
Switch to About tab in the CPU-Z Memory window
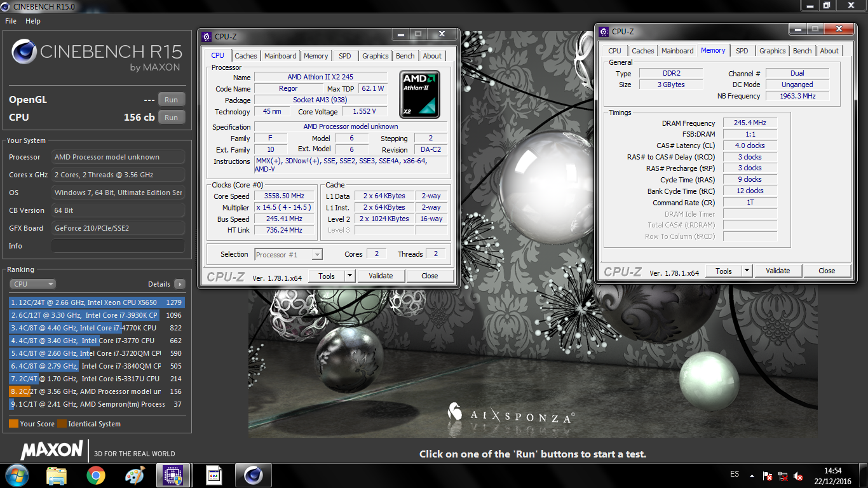829,51
